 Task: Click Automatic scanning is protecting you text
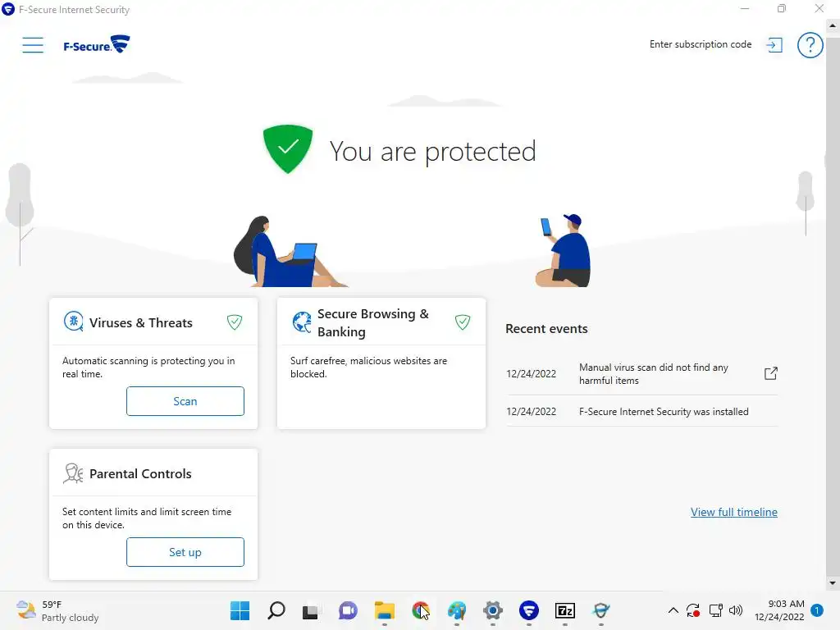tap(148, 367)
